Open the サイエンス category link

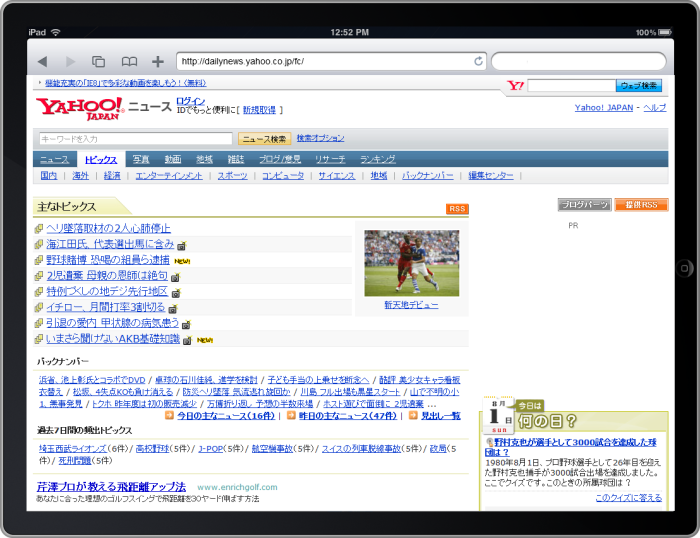[x=337, y=175]
